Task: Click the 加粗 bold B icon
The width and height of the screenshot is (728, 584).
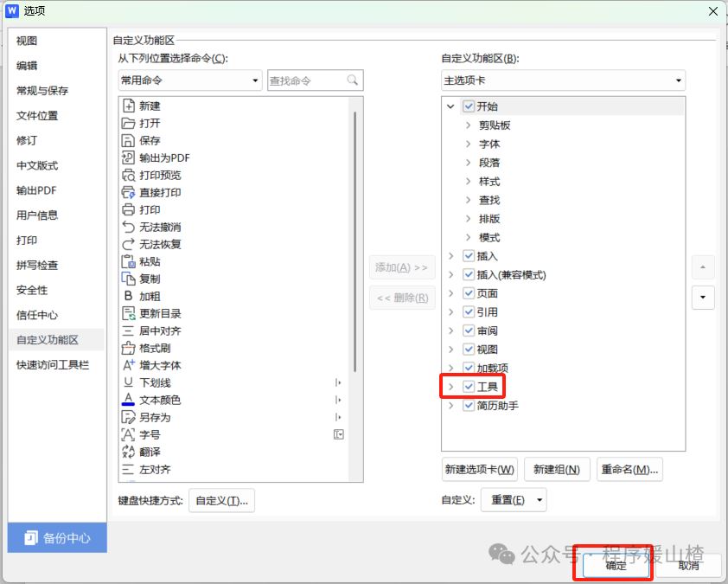Action: click(x=128, y=296)
